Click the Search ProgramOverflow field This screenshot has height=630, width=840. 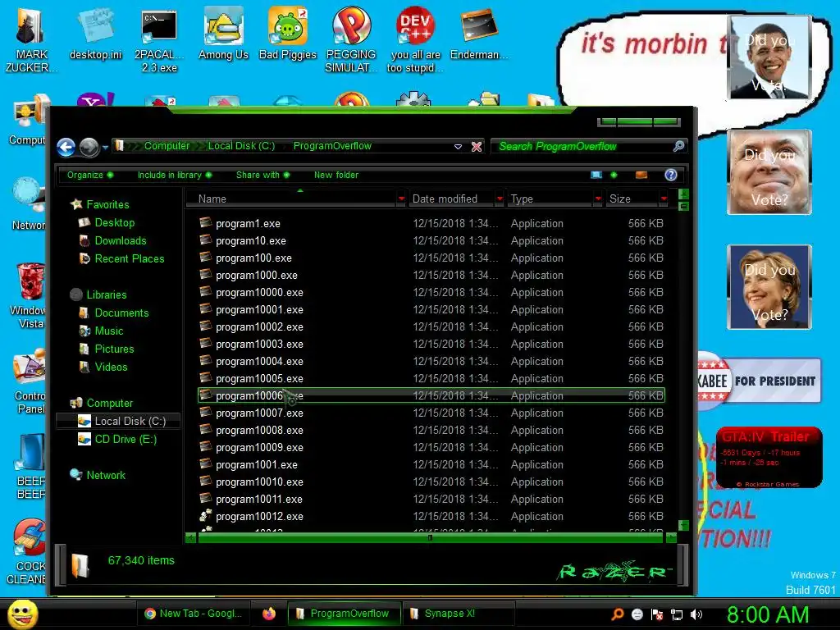(x=584, y=146)
